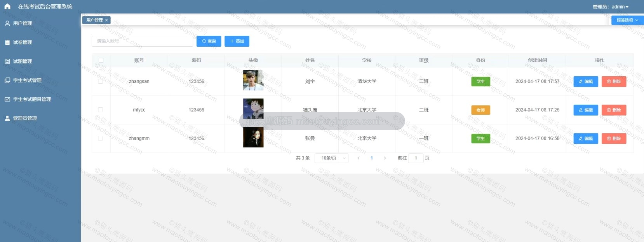Click the 身份 column header

(480, 60)
